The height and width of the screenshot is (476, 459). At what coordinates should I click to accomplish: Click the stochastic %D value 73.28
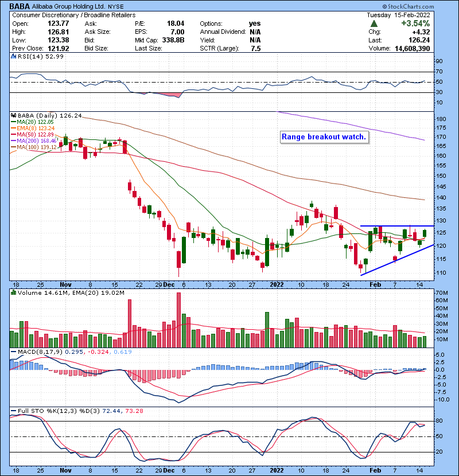pyautogui.click(x=134, y=411)
